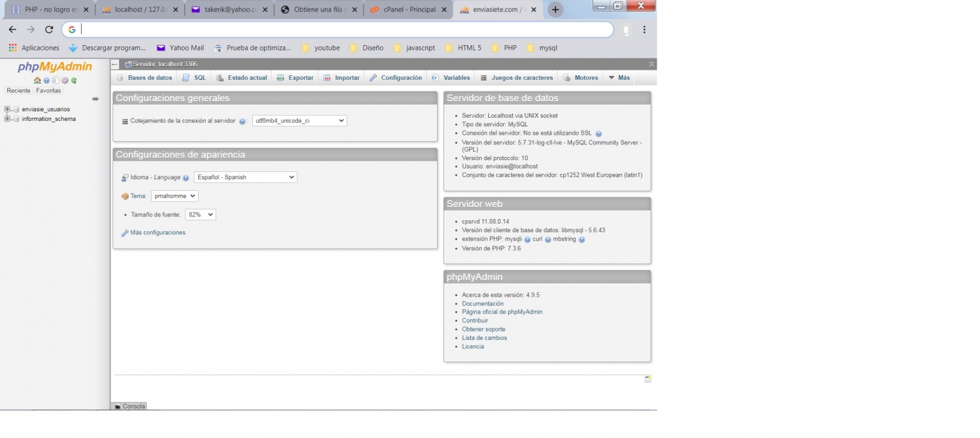
Task: Show Favoritas tables button
Action: (48, 91)
